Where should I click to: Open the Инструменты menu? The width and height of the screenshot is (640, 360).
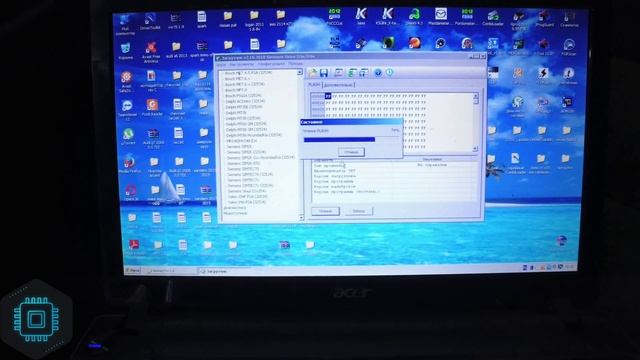click(x=241, y=64)
